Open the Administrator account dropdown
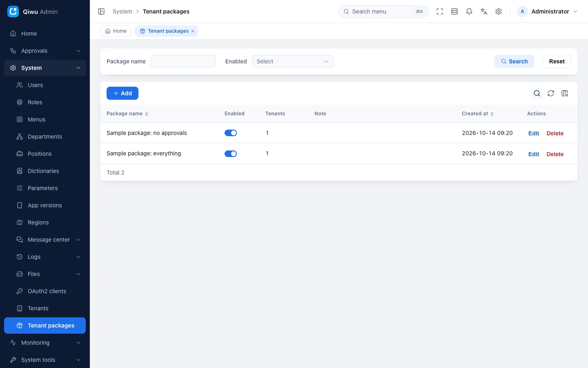588x368 pixels. click(547, 11)
